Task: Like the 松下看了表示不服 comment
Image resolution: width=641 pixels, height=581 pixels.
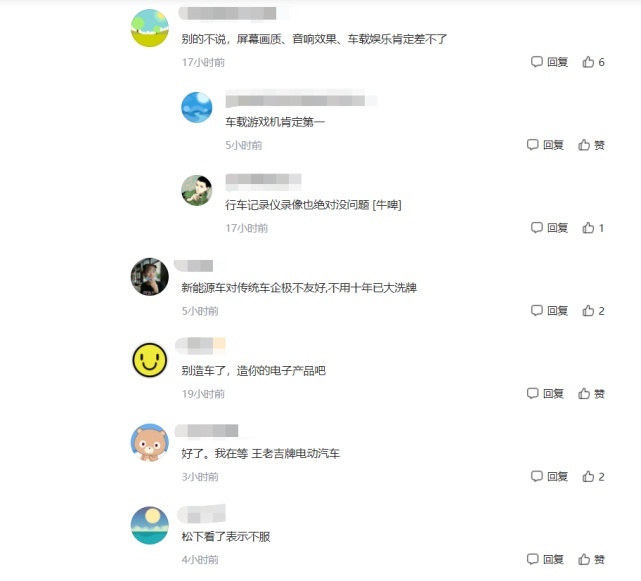Action: click(591, 559)
